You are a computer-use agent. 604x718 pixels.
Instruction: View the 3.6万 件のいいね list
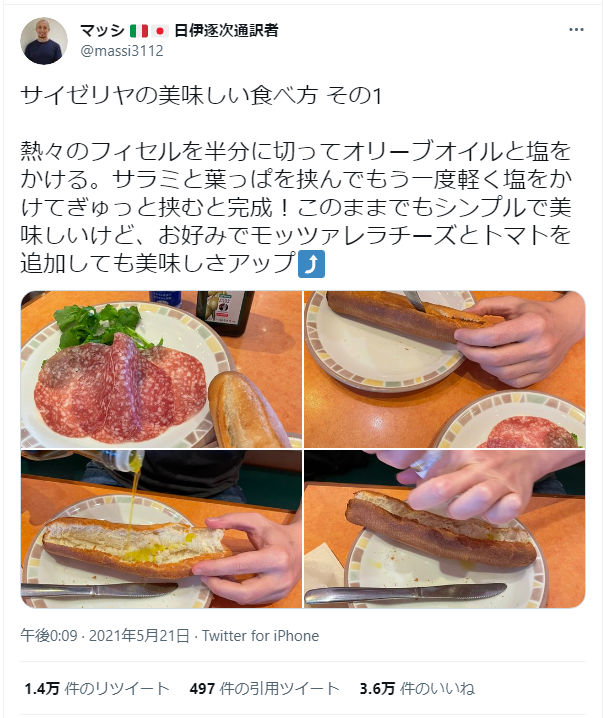point(417,689)
